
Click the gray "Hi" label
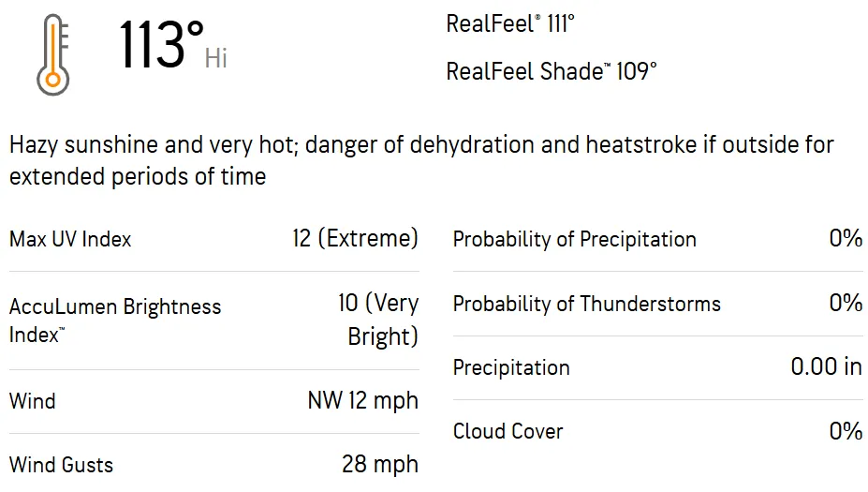click(216, 58)
